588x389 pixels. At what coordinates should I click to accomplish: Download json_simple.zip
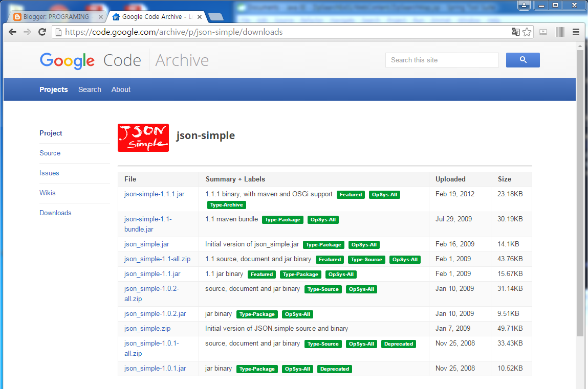147,328
